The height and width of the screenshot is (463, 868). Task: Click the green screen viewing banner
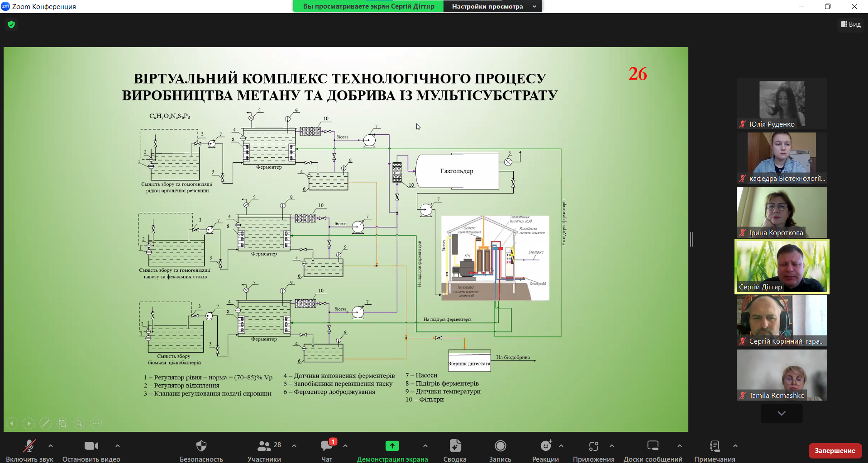point(368,6)
